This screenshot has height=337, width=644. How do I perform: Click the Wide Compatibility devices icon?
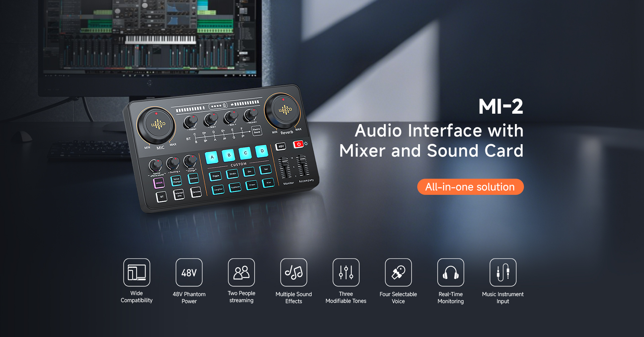(137, 272)
